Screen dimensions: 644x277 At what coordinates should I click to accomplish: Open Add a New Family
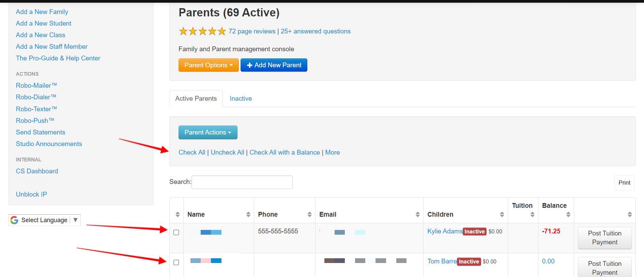[x=42, y=12]
